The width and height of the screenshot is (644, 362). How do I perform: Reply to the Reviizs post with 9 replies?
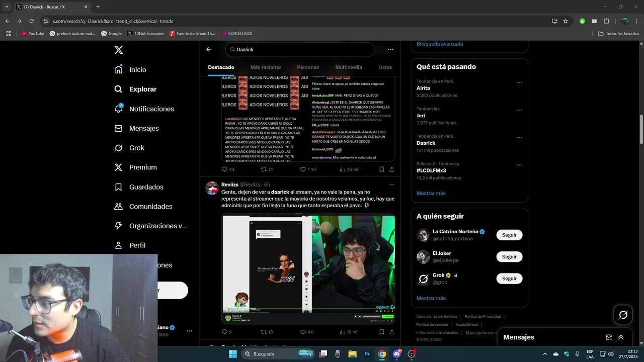click(x=226, y=332)
